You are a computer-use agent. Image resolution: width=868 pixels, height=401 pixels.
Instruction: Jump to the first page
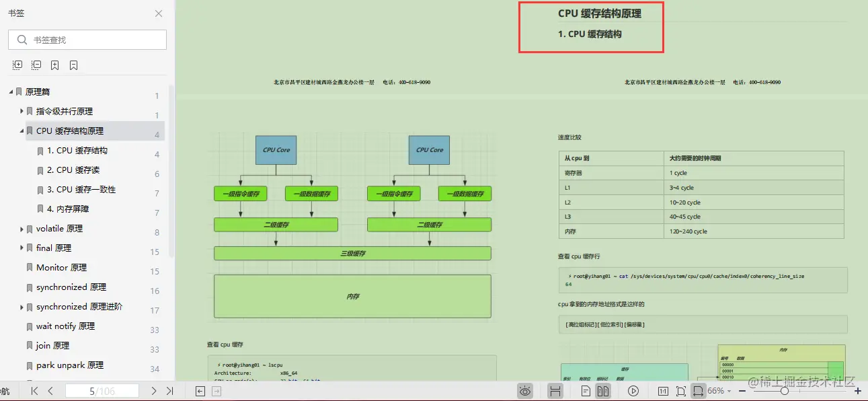34,391
